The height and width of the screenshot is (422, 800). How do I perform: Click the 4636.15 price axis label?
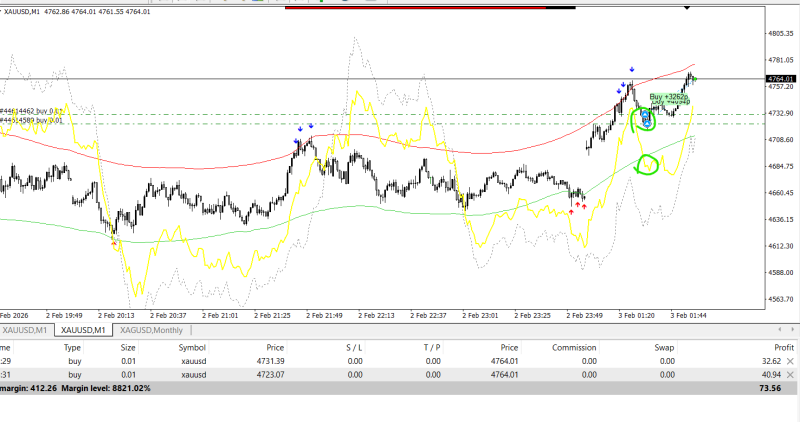point(781,219)
